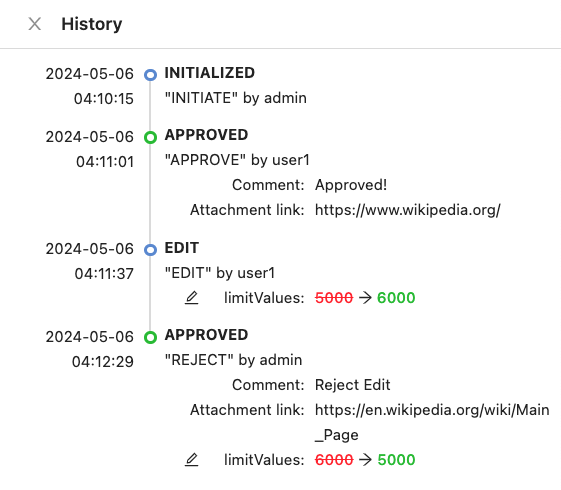The width and height of the screenshot is (561, 490).
Task: Click the strikethrough red 5000 value
Action: point(334,298)
